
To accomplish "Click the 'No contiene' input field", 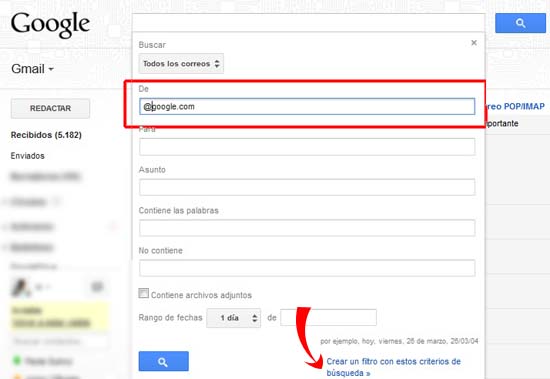I will pyautogui.click(x=307, y=268).
